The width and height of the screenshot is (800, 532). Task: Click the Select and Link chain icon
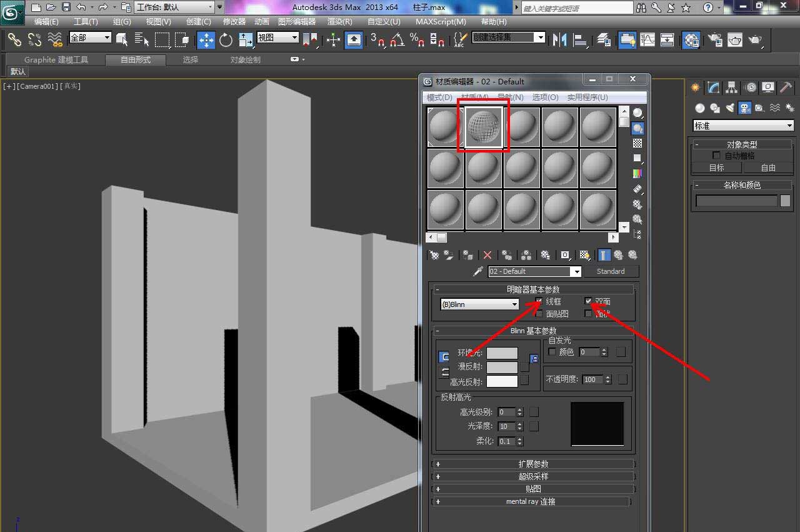tap(14, 40)
